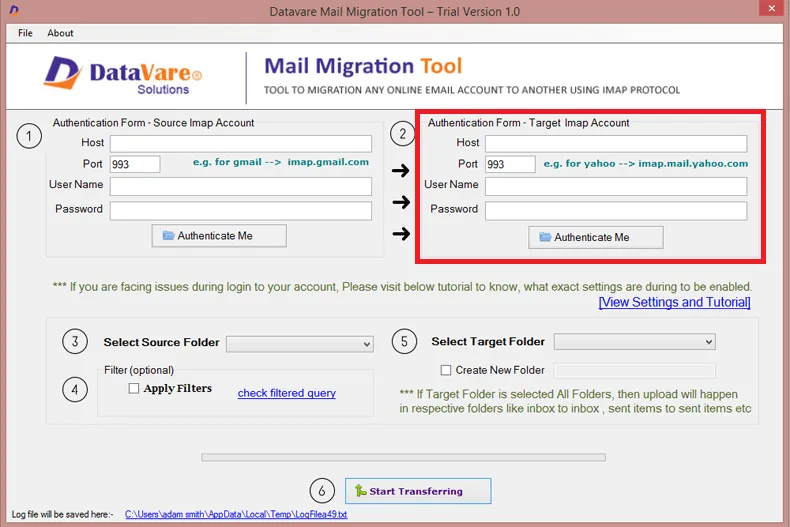Click the source User Name field
Screen dimensions: 790x527
(241, 186)
